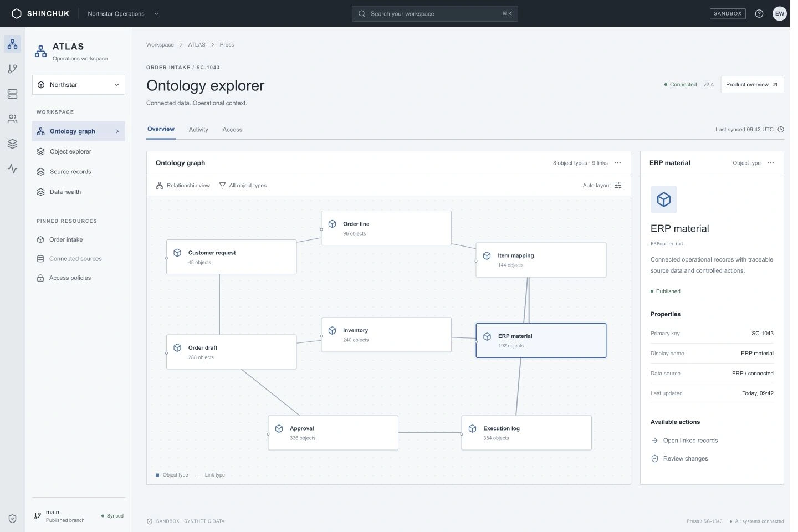Click the Order line node cube icon
Viewport: 798px width, 532px height.
click(332, 224)
